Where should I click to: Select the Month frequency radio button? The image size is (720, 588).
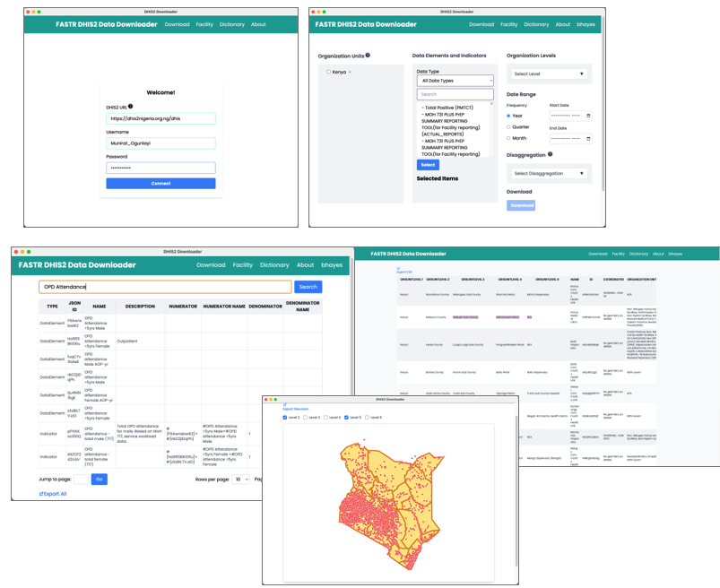[x=508, y=138]
